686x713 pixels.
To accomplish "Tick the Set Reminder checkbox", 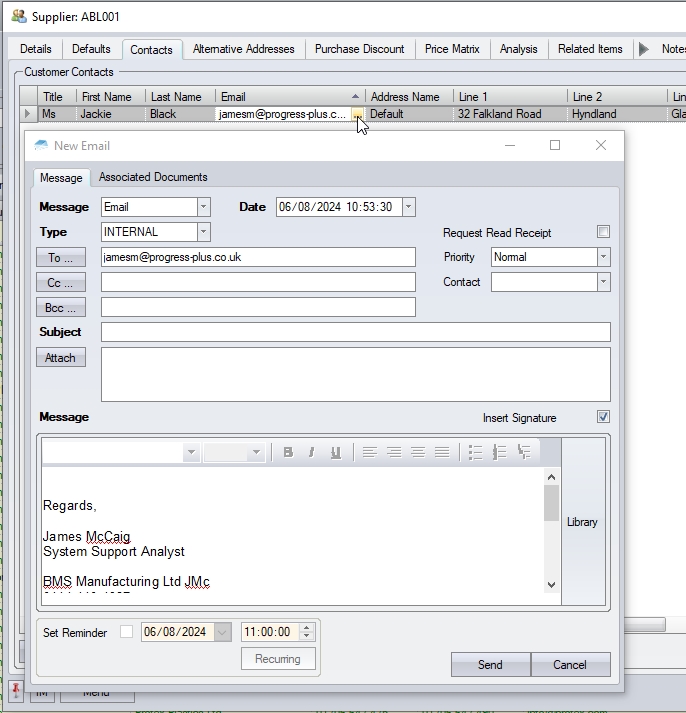I will click(126, 632).
